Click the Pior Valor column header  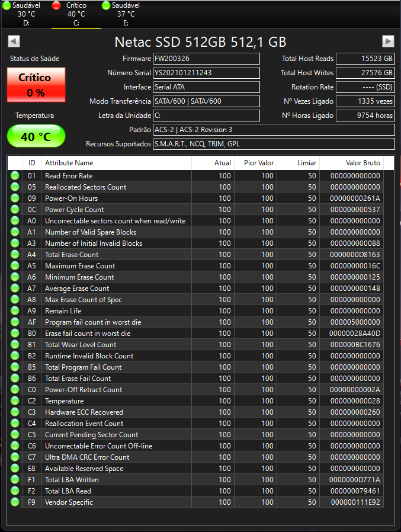[x=256, y=163]
